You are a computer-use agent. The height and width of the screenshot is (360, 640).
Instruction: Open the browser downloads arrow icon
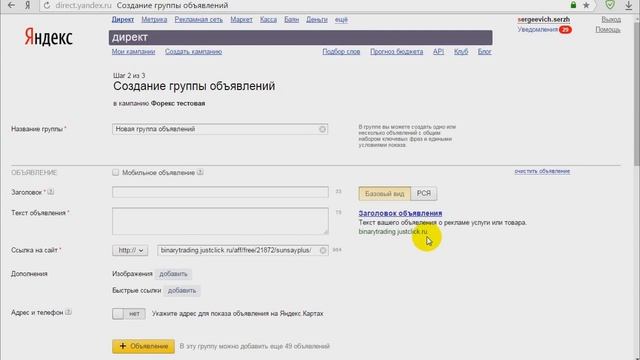629,5
